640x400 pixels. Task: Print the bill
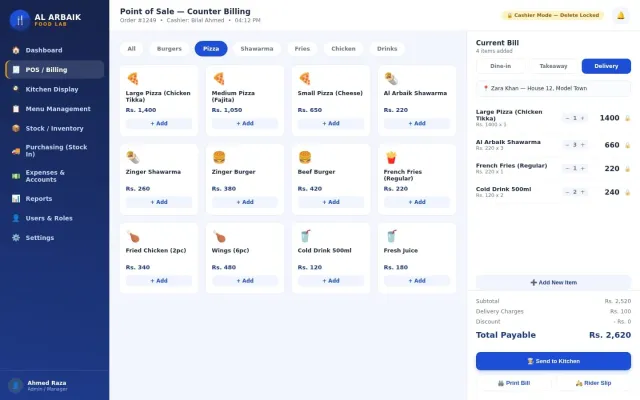tap(513, 383)
